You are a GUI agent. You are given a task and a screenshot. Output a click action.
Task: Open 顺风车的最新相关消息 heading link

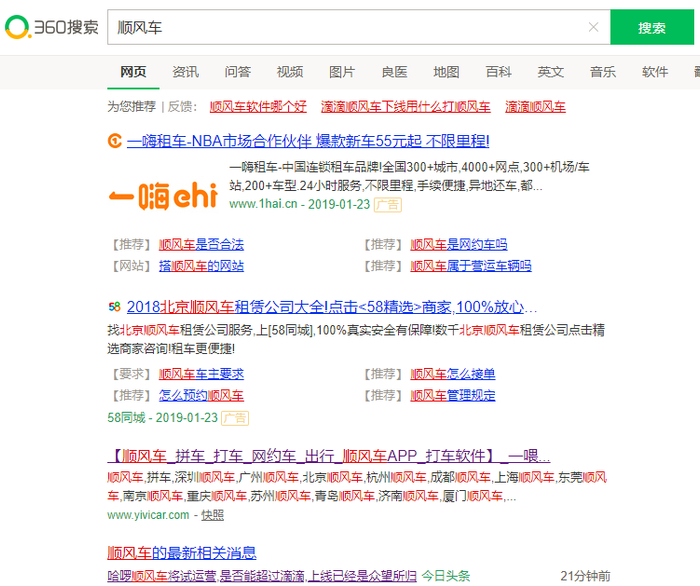182,553
